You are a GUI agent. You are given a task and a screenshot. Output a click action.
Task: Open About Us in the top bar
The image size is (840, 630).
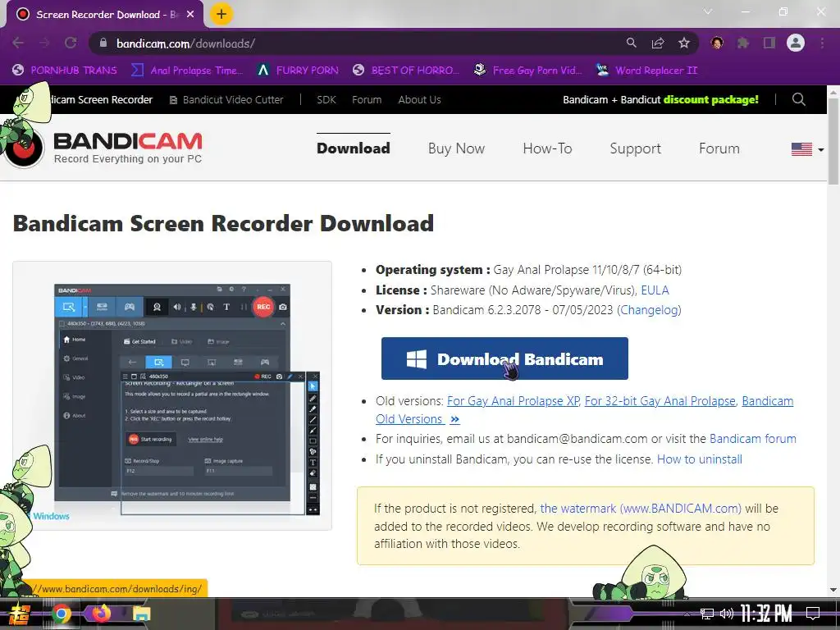coord(419,99)
